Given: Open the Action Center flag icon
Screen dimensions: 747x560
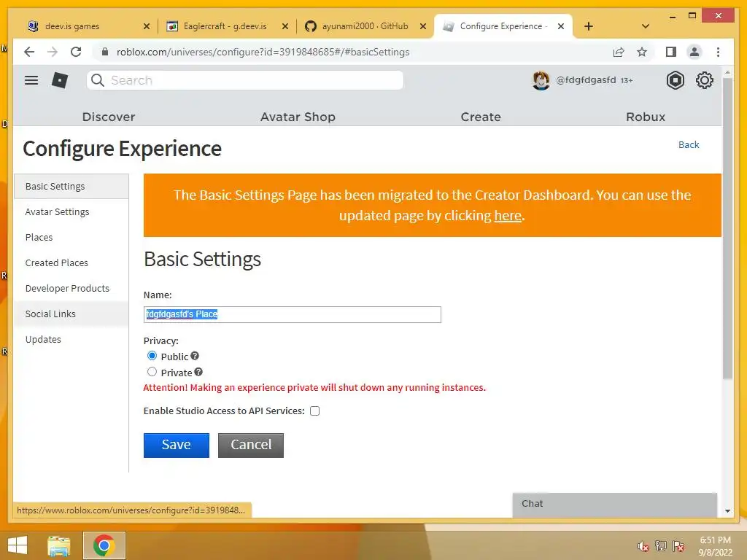Looking at the screenshot, I should click(x=678, y=546).
